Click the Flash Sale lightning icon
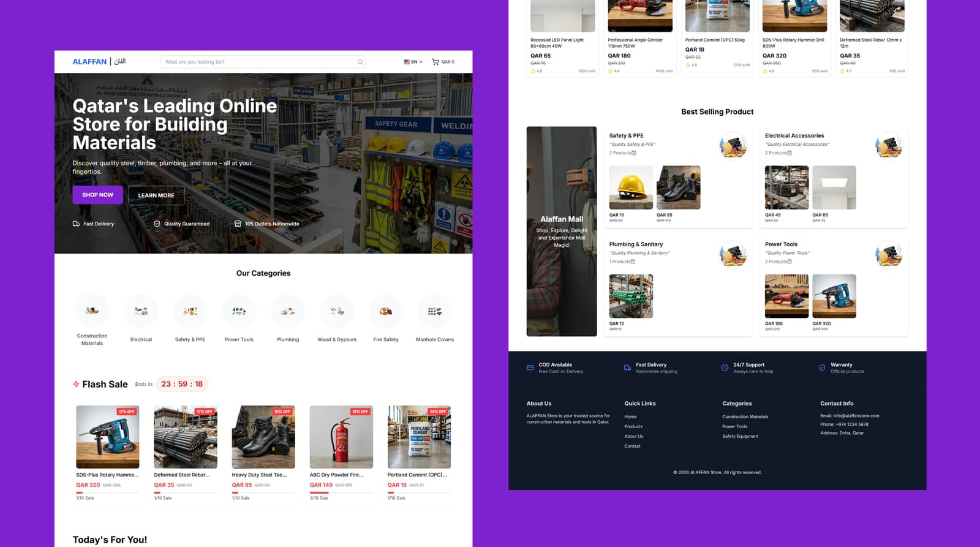 (x=76, y=384)
